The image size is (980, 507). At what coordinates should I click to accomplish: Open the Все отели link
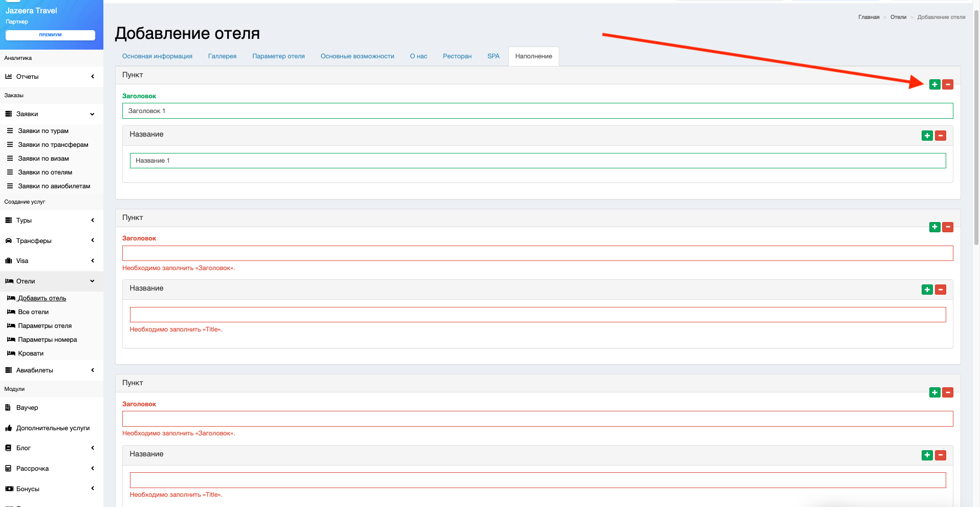(33, 312)
